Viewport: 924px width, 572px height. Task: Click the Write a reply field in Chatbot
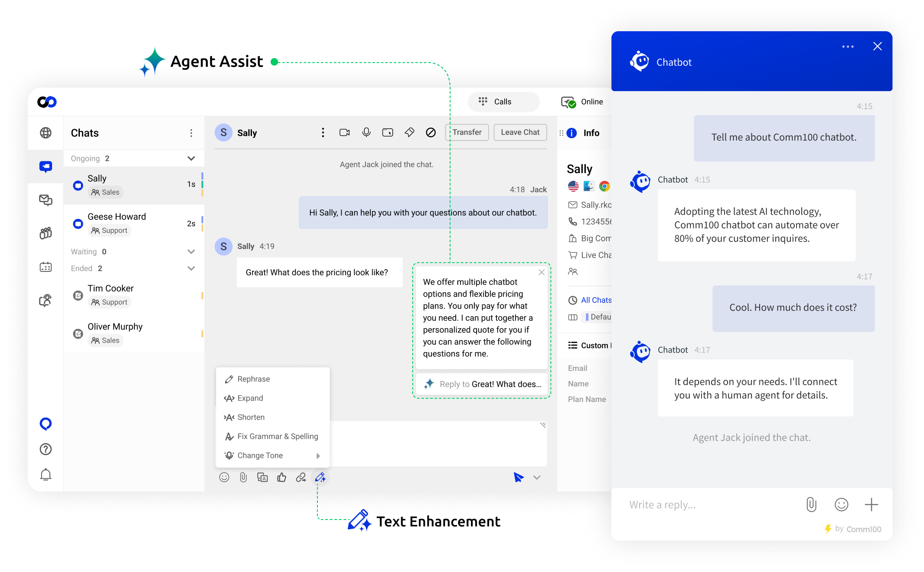[x=711, y=505]
